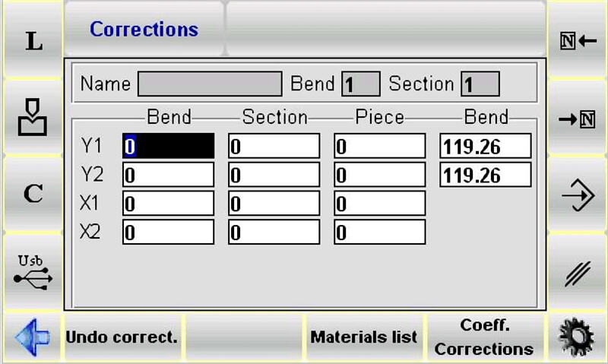
Task: Click the Undo correct. button
Action: point(122,337)
